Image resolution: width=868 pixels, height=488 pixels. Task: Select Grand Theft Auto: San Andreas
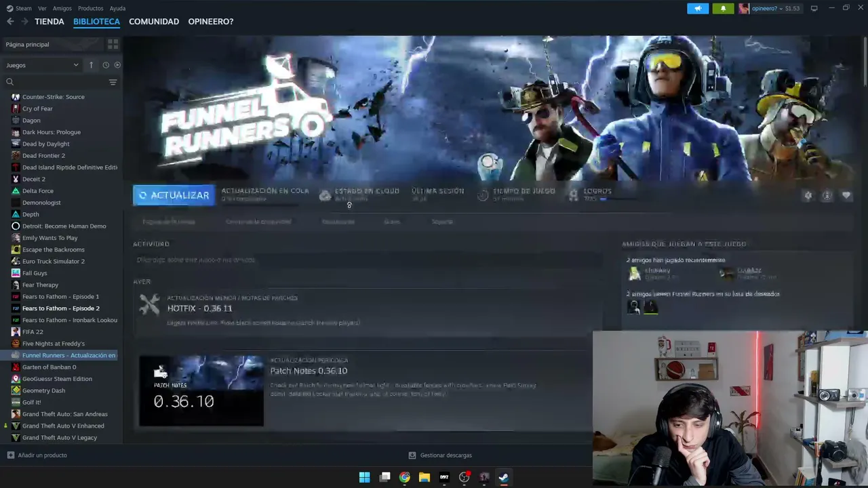pyautogui.click(x=64, y=414)
